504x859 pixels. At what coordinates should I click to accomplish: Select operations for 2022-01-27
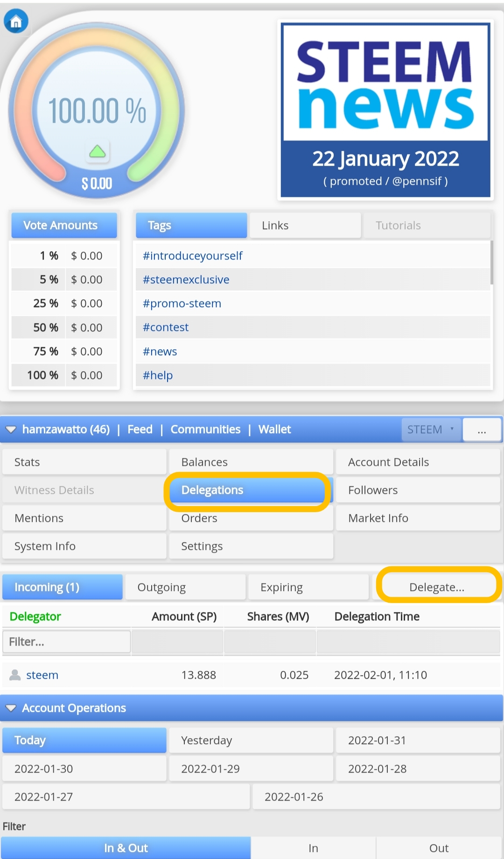[126, 797]
